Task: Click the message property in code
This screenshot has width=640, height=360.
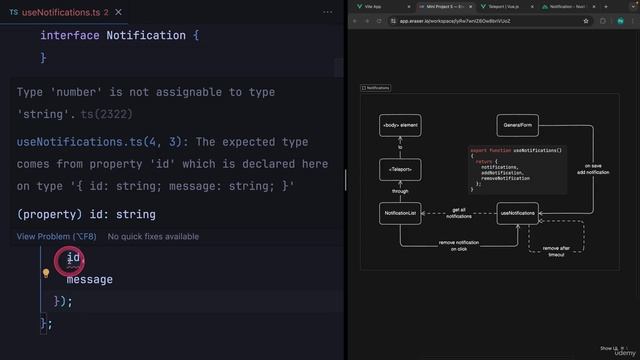Action: pos(90,280)
